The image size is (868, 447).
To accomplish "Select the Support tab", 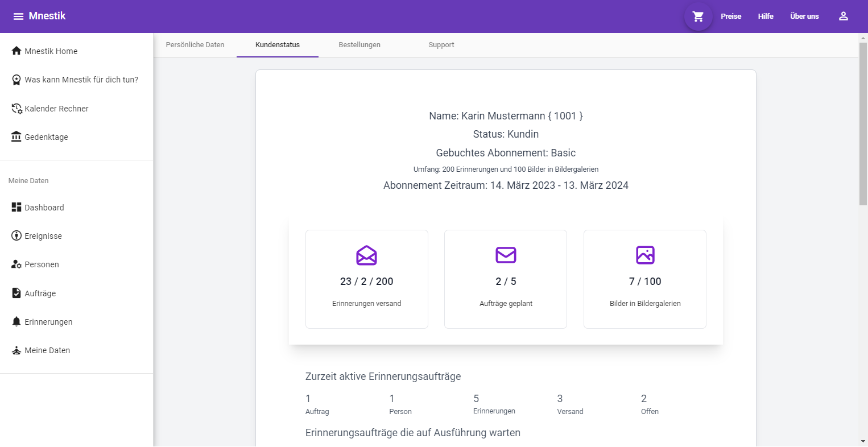I will [441, 45].
